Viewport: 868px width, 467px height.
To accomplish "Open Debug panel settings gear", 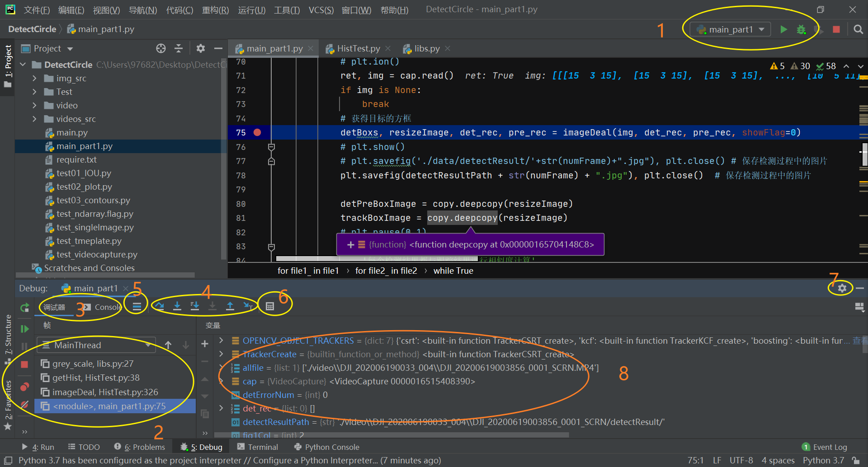I will [842, 288].
